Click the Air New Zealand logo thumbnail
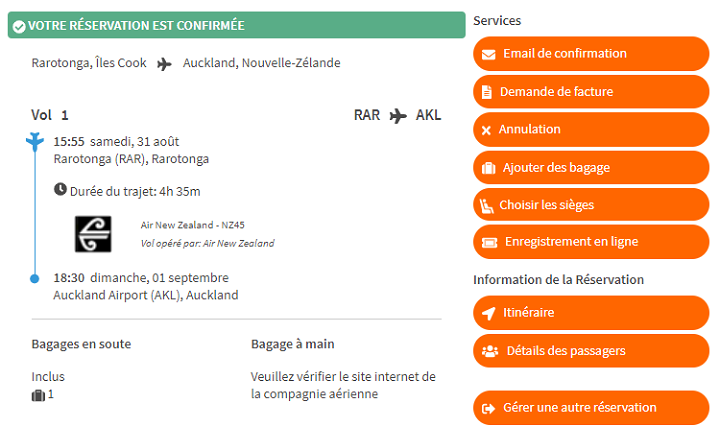The height and width of the screenshot is (440, 720). coord(94,233)
